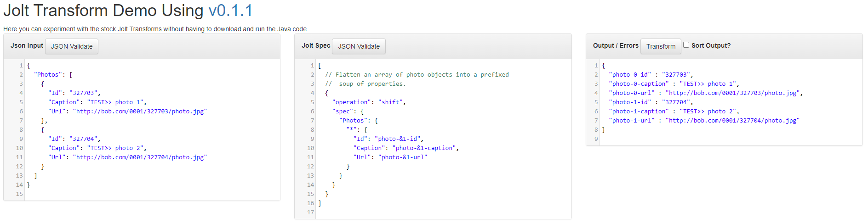
Task: Click the "photo-0-id" line in Output
Action: (x=650, y=75)
